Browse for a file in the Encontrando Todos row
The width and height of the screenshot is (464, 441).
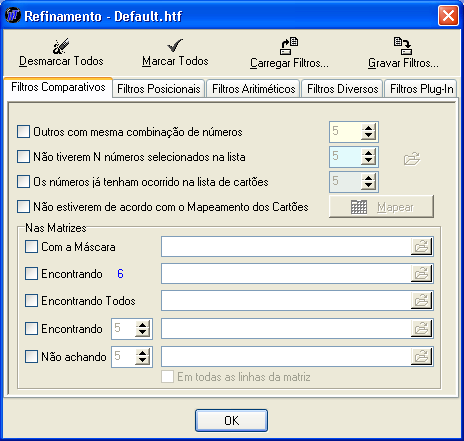click(x=422, y=301)
